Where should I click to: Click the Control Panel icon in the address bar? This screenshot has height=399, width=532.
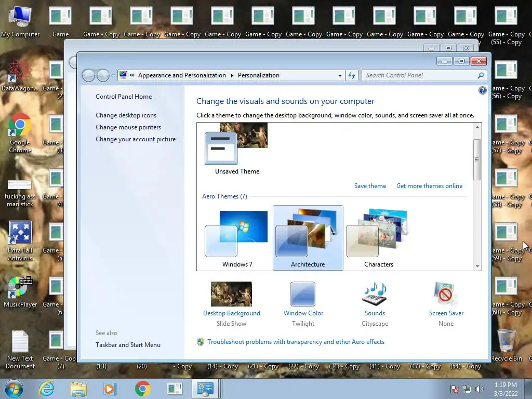(123, 75)
